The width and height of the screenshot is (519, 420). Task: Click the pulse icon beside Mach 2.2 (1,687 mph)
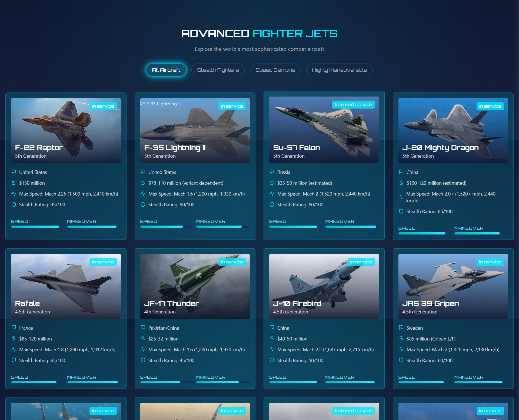[272, 349]
